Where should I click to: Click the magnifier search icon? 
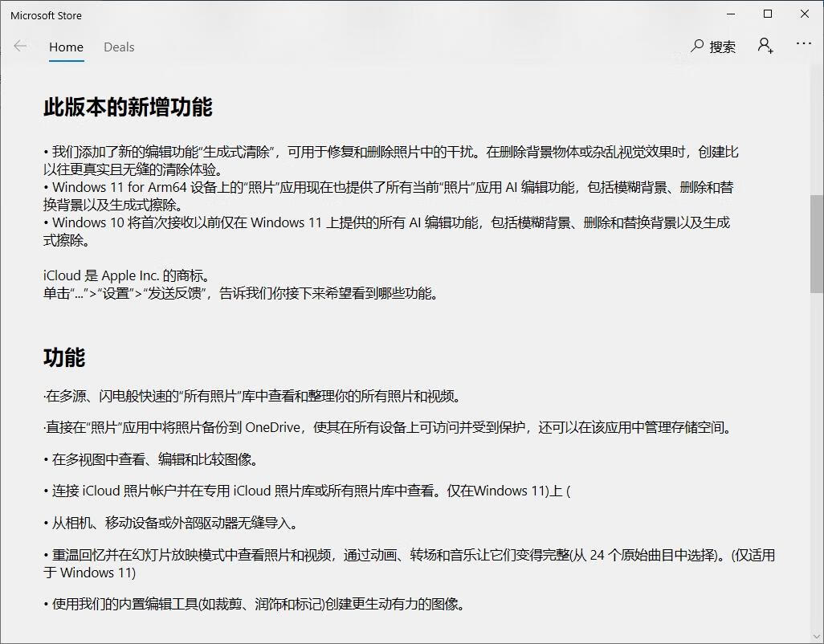(x=697, y=47)
